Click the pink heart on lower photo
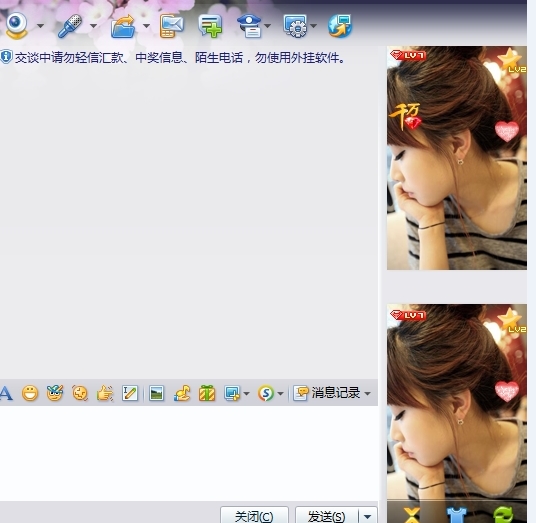This screenshot has width=536, height=523. 507,391
